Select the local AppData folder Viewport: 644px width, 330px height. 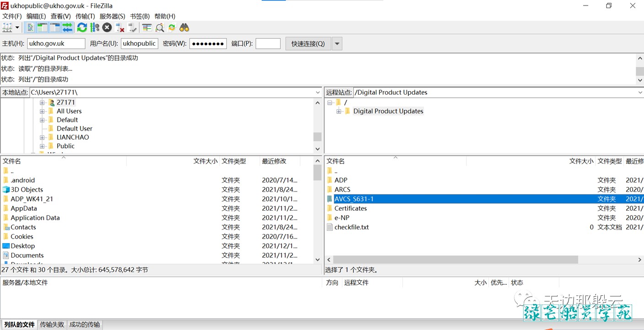coord(23,208)
